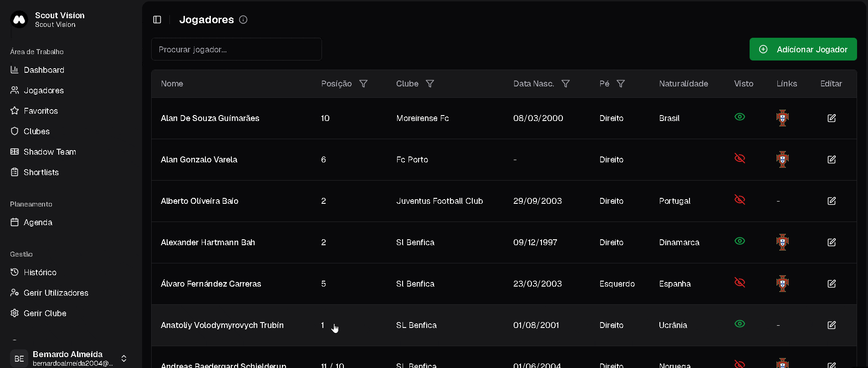Toggle seen status for Alan De Souza Guimarães

pyautogui.click(x=740, y=117)
